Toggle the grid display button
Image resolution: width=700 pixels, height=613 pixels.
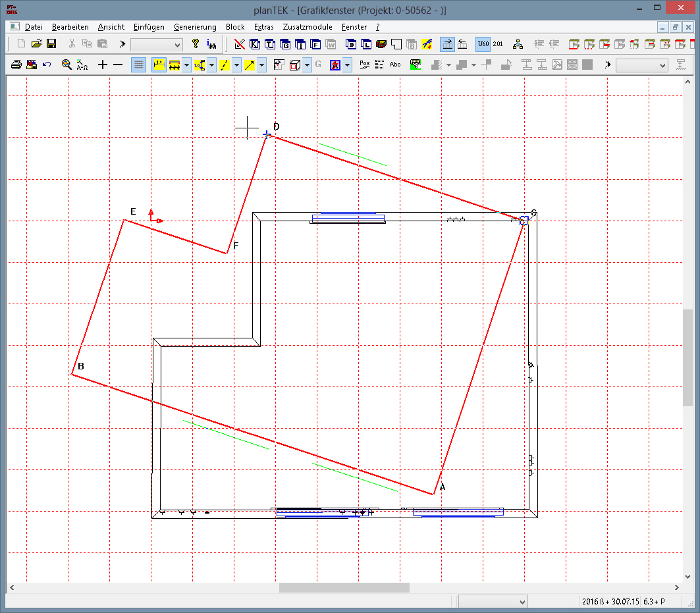(138, 65)
